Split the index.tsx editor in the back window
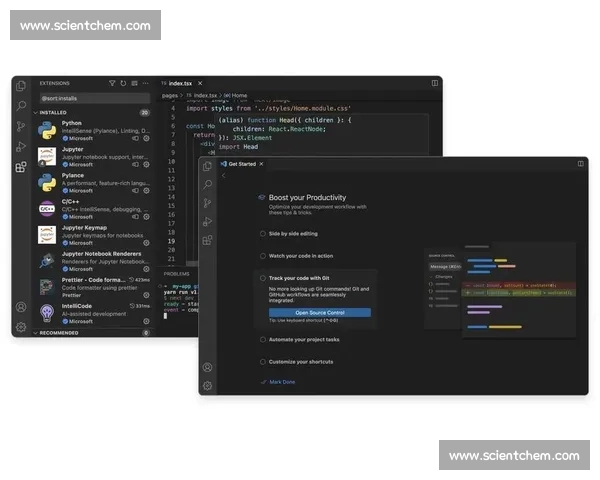The image size is (600, 480). [x=435, y=83]
